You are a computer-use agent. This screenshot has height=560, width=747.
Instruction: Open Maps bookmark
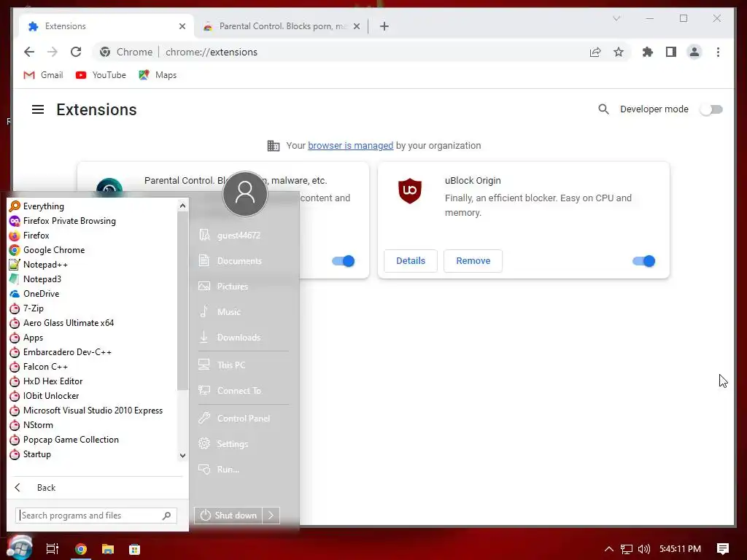[158, 75]
